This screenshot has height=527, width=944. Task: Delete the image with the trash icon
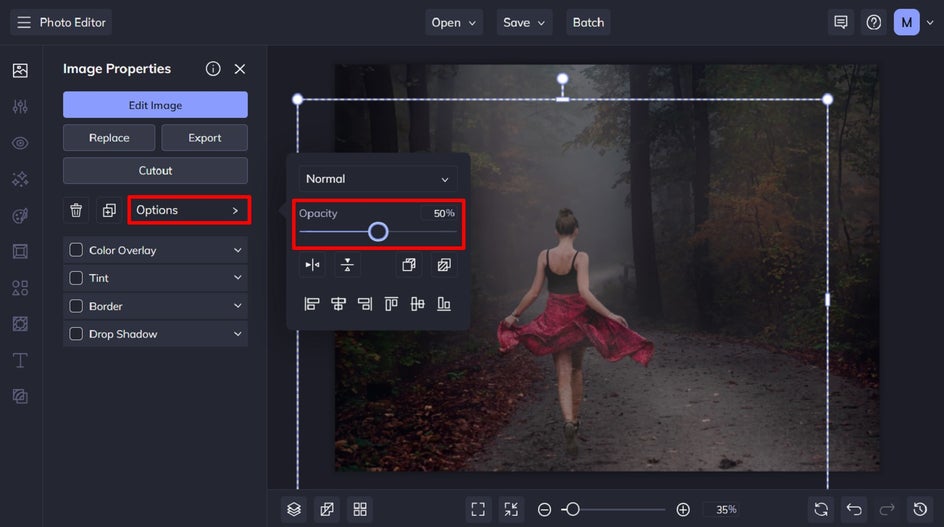tap(76, 210)
